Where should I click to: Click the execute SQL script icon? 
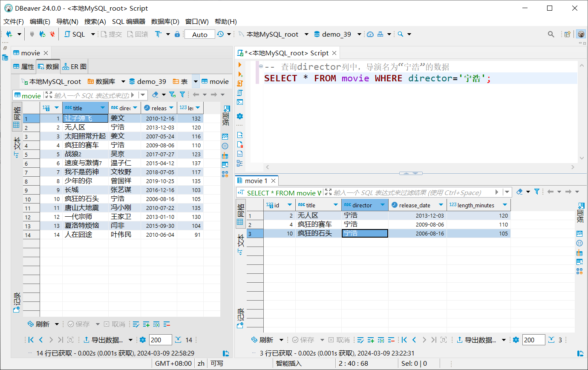point(240,83)
